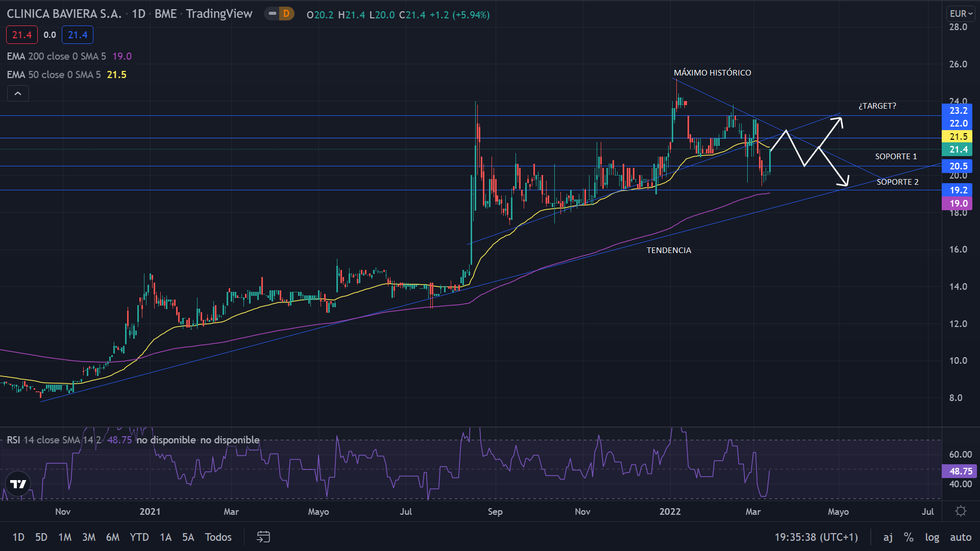
Task: Click the market status pill icon
Action: click(x=273, y=14)
